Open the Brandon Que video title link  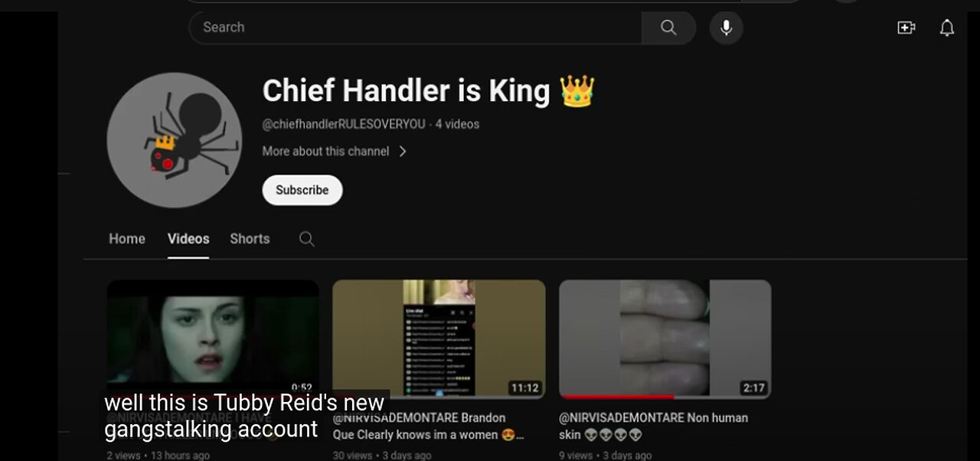click(428, 426)
